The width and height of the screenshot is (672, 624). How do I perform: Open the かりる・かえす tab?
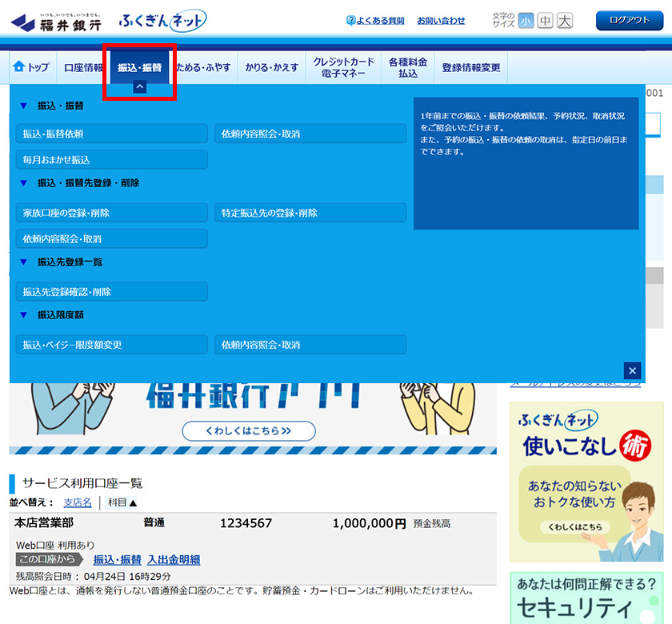[272, 67]
